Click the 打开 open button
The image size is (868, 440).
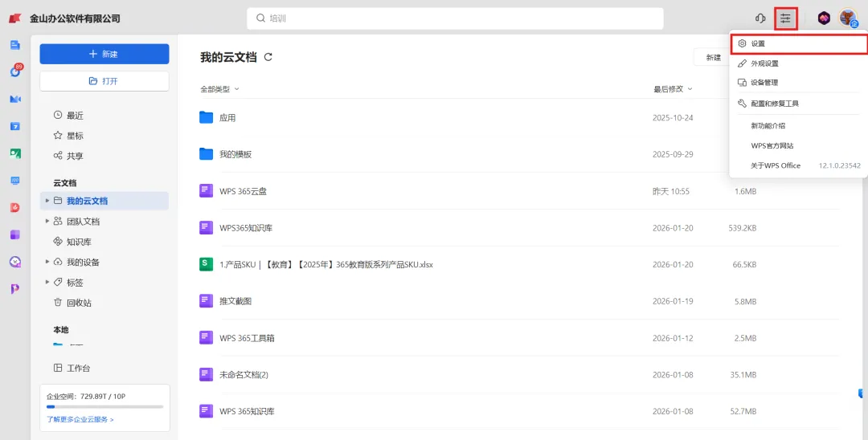click(104, 81)
